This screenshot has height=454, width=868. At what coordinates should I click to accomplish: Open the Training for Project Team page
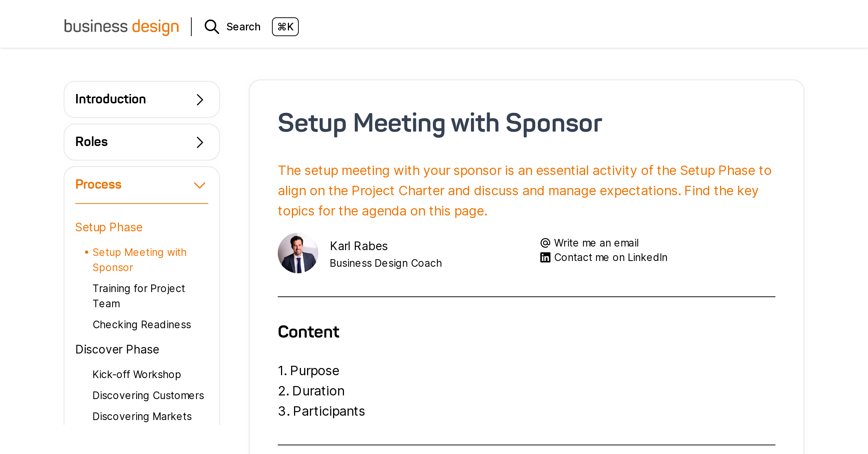point(139,296)
